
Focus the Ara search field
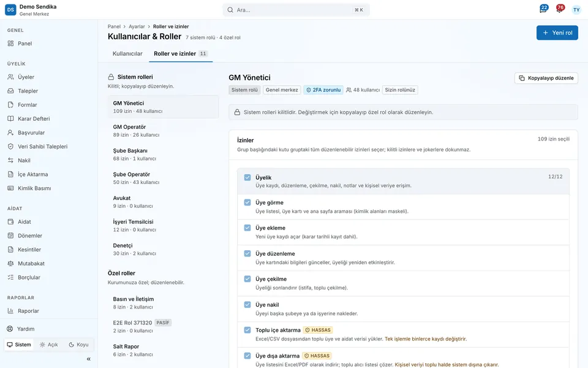296,10
